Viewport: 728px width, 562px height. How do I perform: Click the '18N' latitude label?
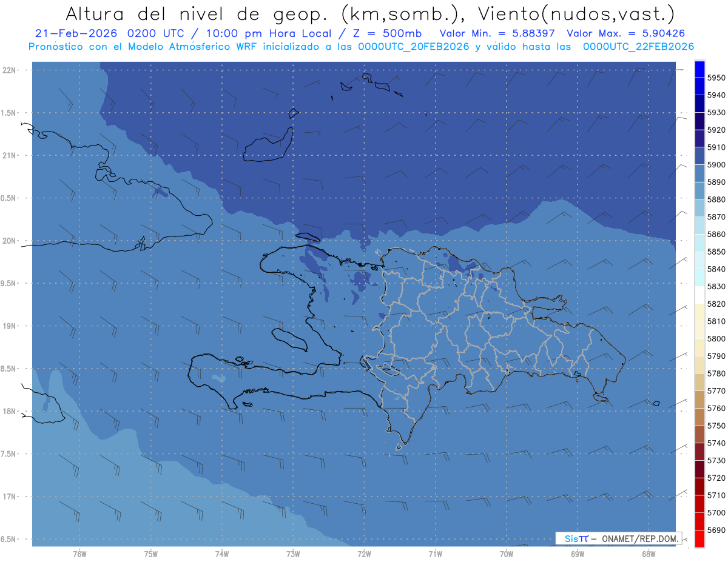click(9, 411)
